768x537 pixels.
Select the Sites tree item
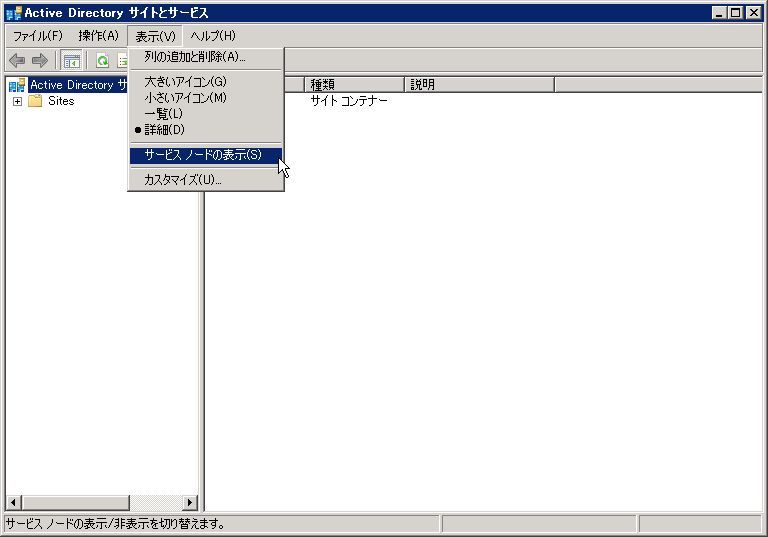61,101
